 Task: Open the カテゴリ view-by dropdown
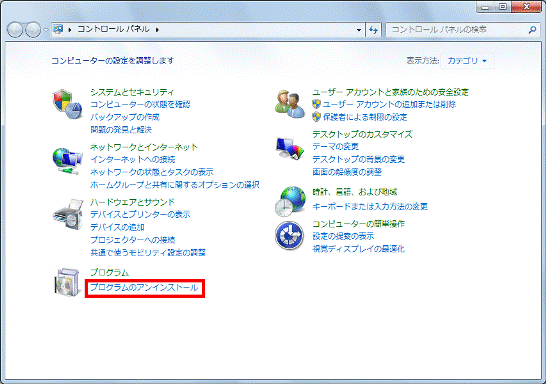click(x=467, y=61)
